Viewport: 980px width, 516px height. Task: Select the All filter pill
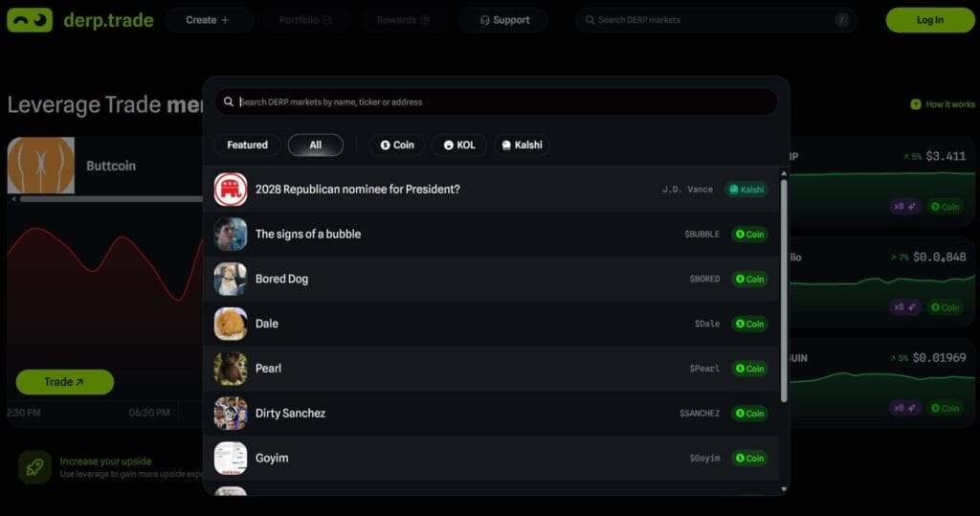315,146
